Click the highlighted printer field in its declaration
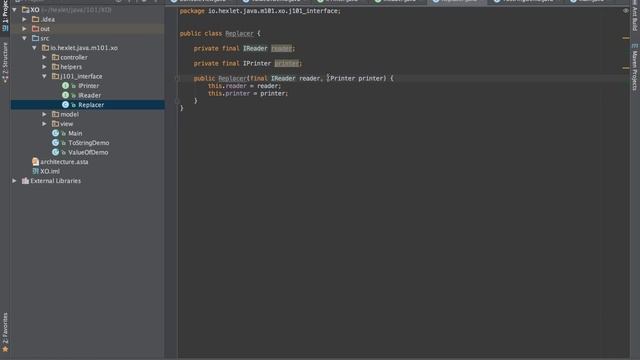The image size is (640, 360). click(287, 64)
